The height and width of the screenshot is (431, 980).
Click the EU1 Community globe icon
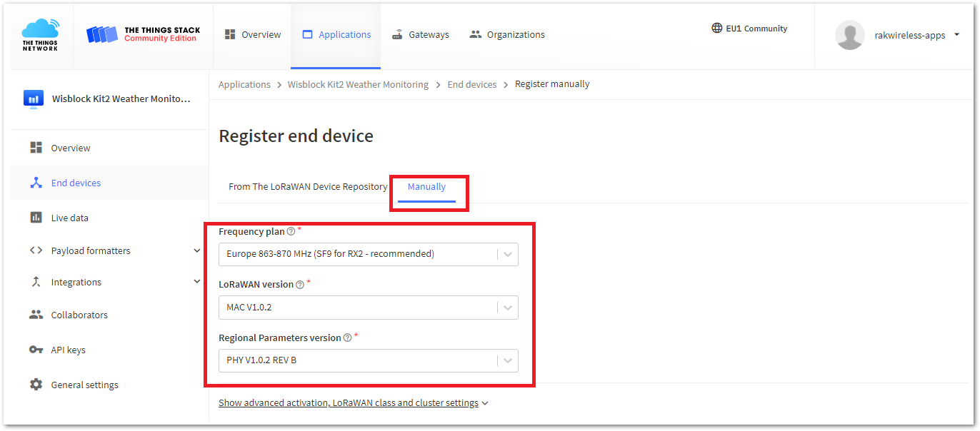(716, 29)
